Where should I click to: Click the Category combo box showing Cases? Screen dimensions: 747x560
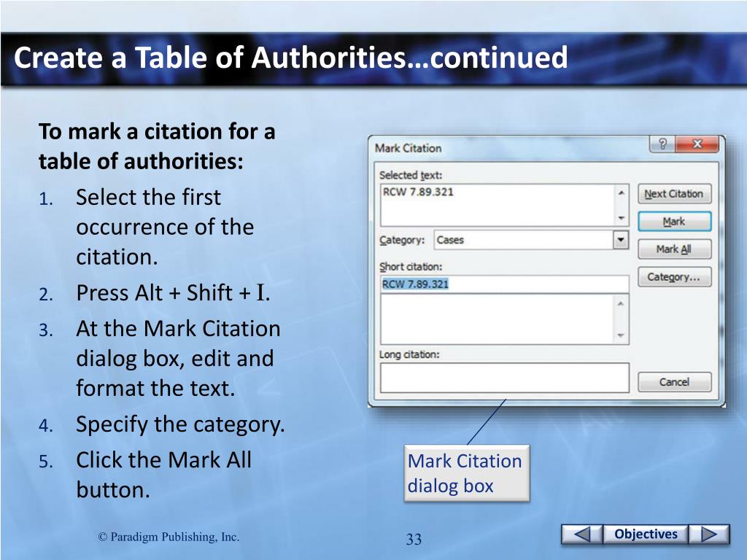coord(531,240)
